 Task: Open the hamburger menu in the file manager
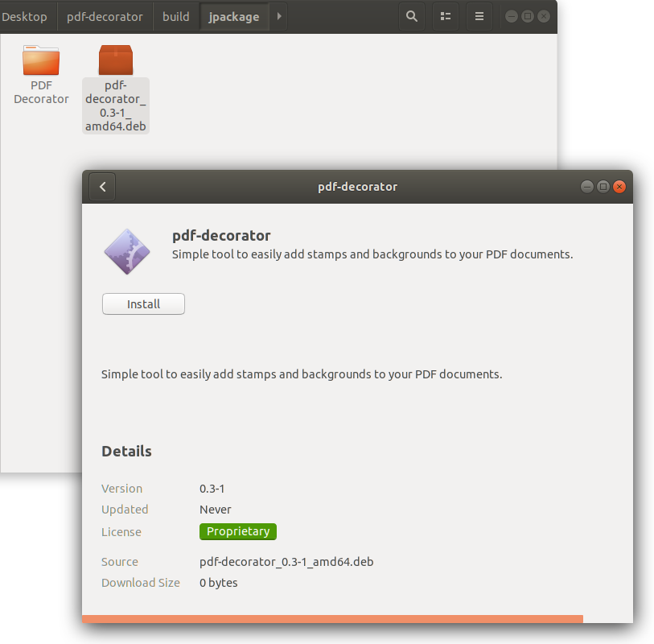tap(479, 16)
